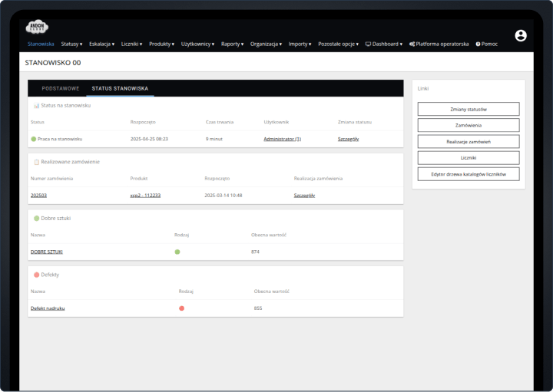Open the Organizacja dropdown menu
Screen dimensions: 553x392
point(266,44)
